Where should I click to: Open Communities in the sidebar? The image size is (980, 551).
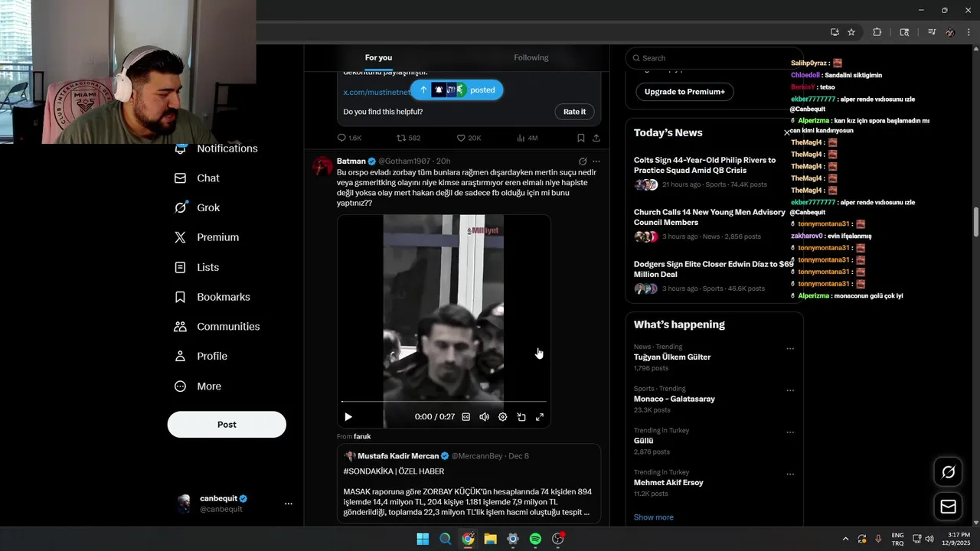[217, 327]
